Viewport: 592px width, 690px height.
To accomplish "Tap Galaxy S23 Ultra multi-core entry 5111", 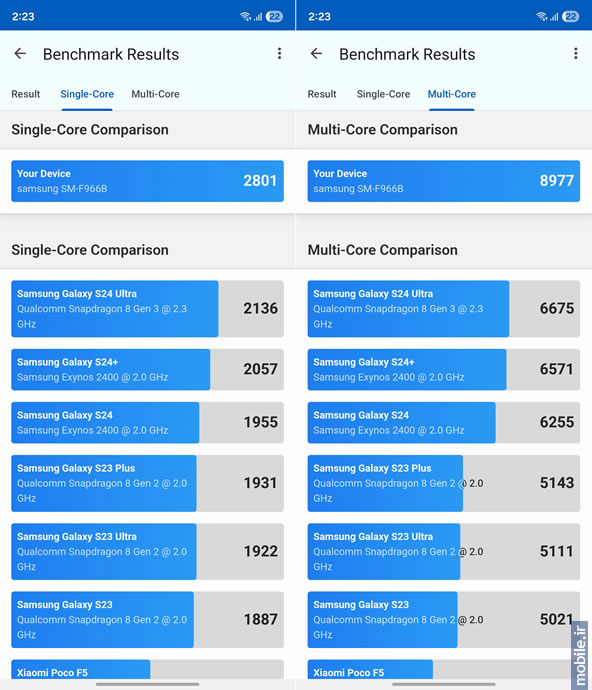I will (x=444, y=551).
